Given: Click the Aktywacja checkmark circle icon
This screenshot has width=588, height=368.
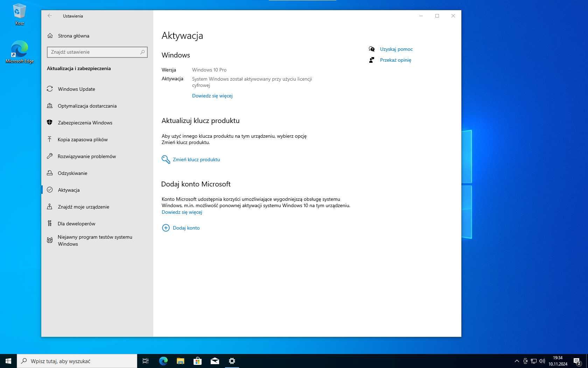Looking at the screenshot, I should pos(50,190).
